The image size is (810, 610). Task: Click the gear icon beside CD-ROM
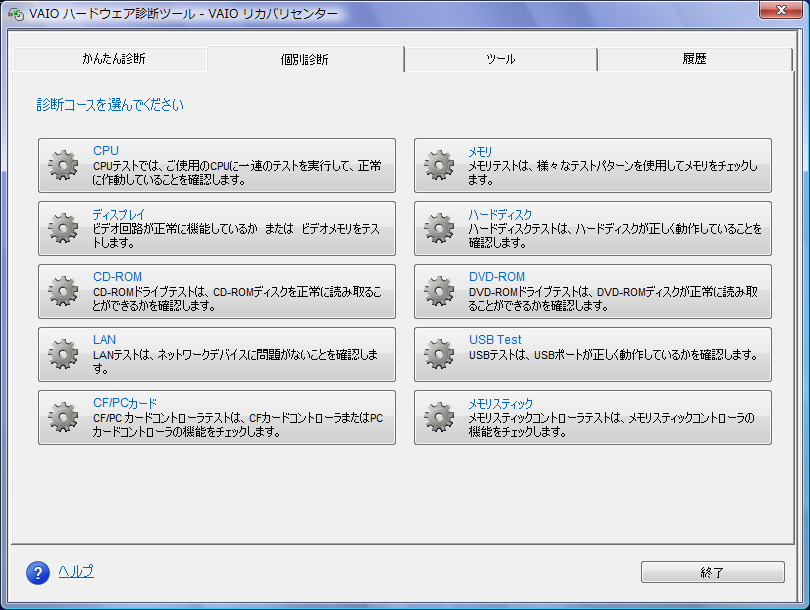63,291
